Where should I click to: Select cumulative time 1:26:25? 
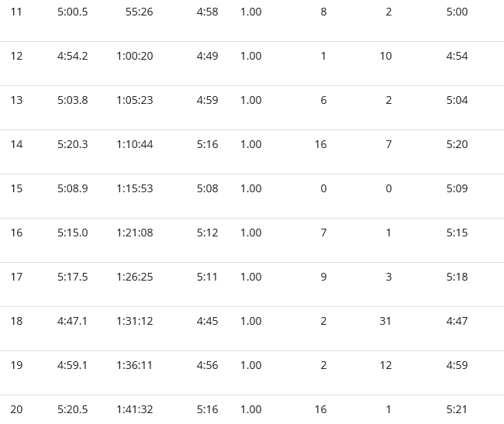135,277
